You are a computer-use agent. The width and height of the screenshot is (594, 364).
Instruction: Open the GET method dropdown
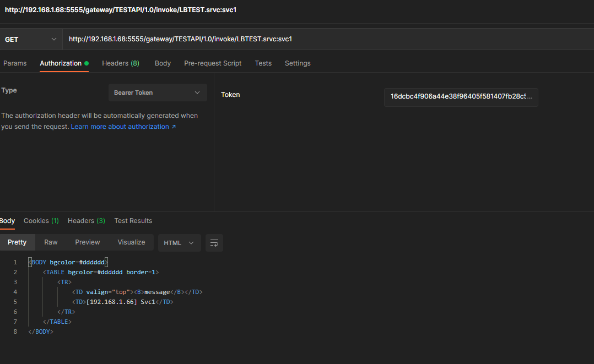31,39
